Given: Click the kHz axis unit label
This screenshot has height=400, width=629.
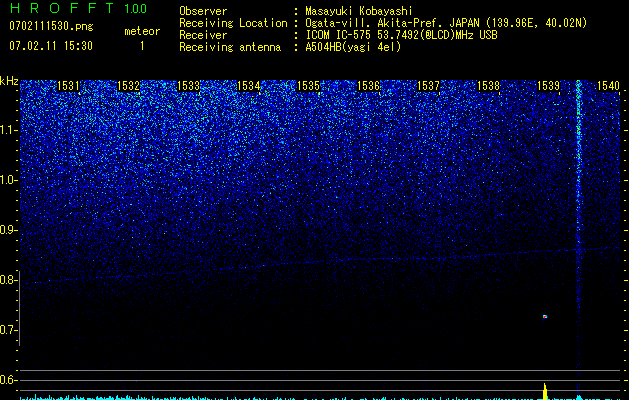Looking at the screenshot, I should (x=9, y=81).
